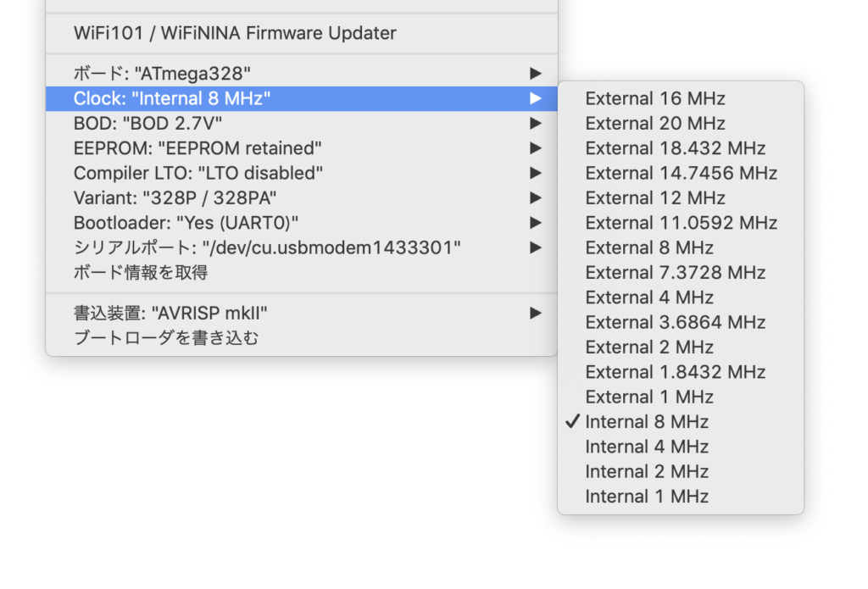Expand EEPROM retained option submenu
Image resolution: width=868 pixels, height=589 pixels.
click(198, 148)
